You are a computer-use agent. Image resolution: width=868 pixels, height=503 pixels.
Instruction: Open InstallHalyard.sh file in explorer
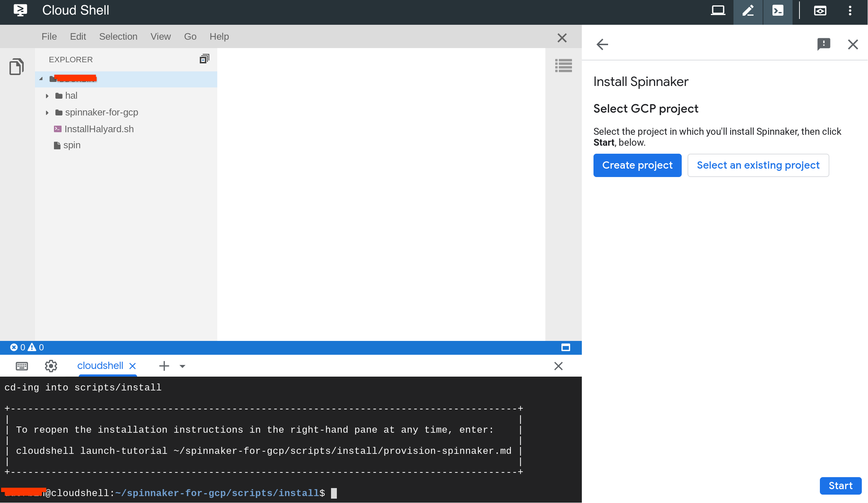[99, 129]
